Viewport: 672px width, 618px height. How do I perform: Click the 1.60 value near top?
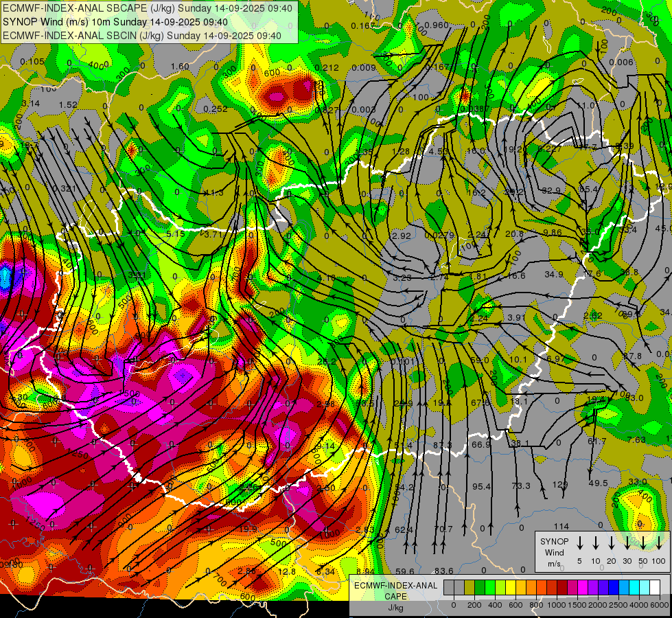(180, 67)
